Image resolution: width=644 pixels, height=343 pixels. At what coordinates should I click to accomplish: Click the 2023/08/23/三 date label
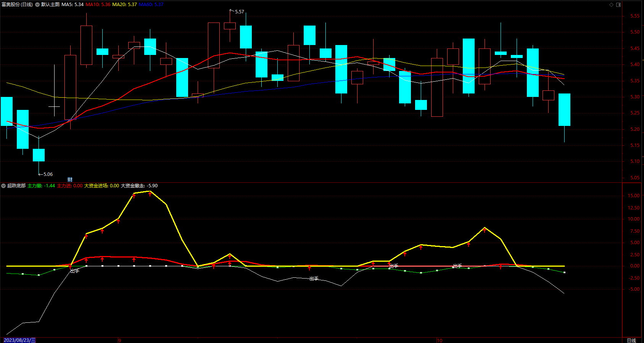(19, 340)
